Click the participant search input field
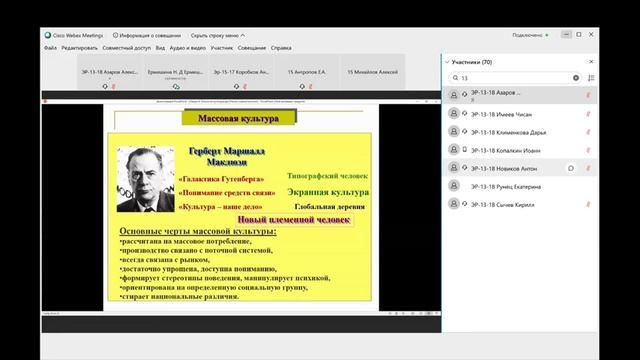Image resolution: width=640 pixels, height=360 pixels. (515, 78)
